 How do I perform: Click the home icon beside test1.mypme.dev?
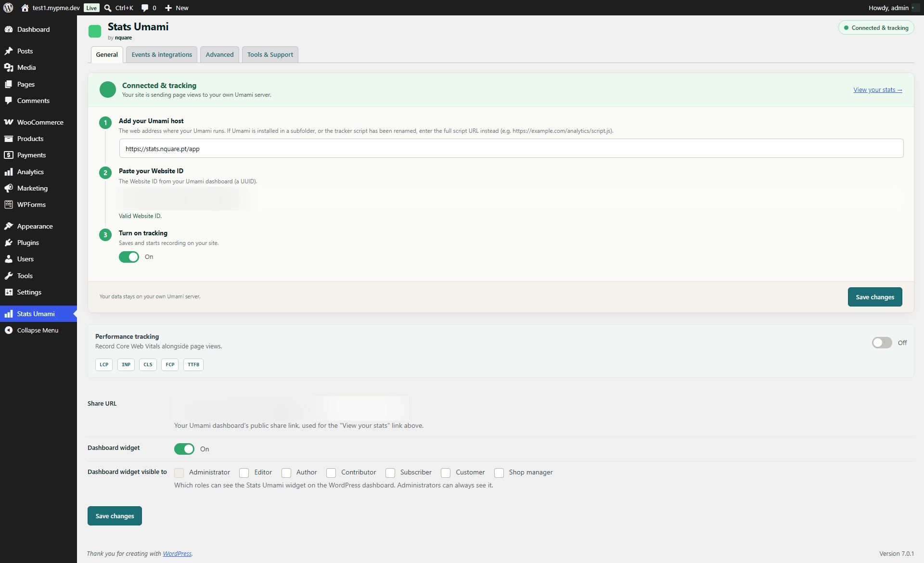coord(25,8)
